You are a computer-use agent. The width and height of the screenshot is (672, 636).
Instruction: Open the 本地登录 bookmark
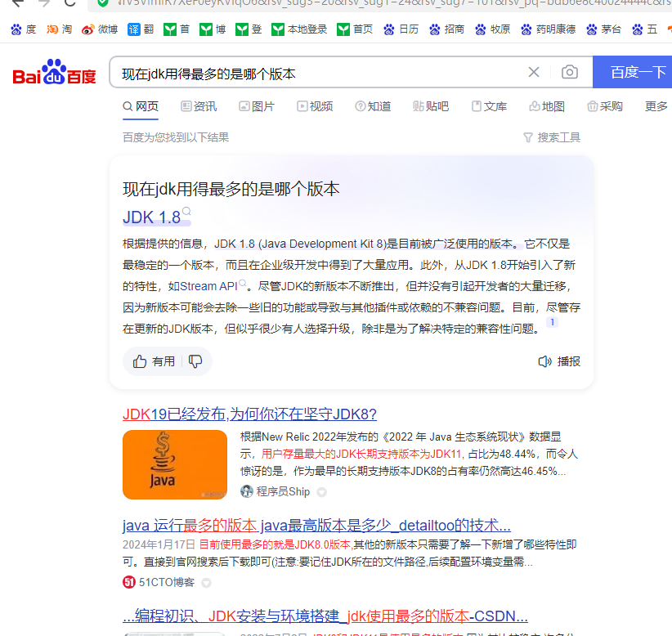click(299, 29)
